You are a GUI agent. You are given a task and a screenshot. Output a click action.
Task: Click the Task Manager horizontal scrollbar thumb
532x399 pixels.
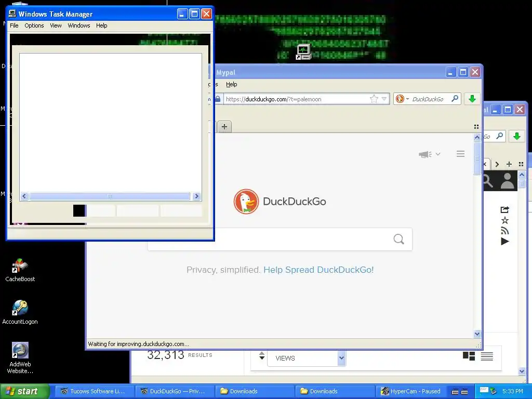coord(110,196)
